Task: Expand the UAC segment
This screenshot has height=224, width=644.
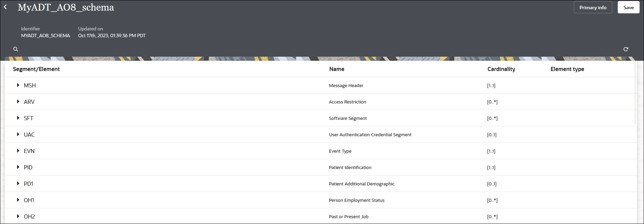Action: click(18, 134)
